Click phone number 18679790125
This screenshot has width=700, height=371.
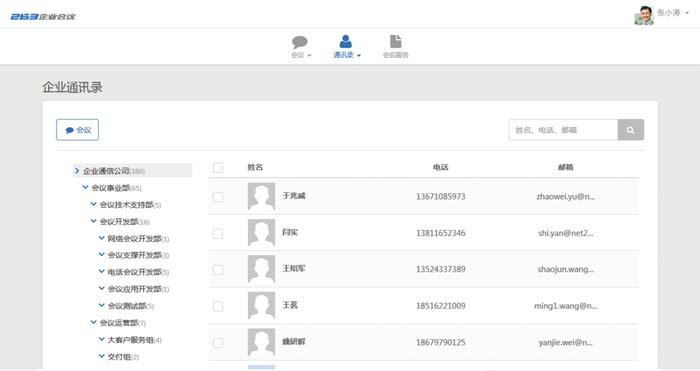pos(441,342)
